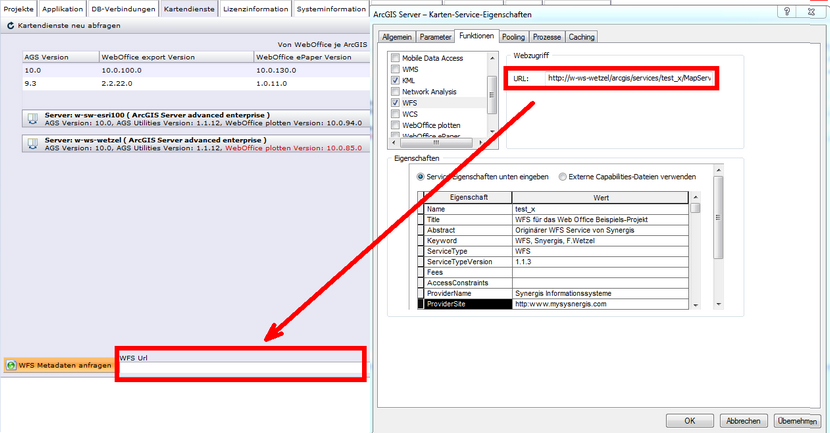Viewport: 830px width, 433px height.
Task: Enable the WCS capability checkbox
Action: [395, 114]
